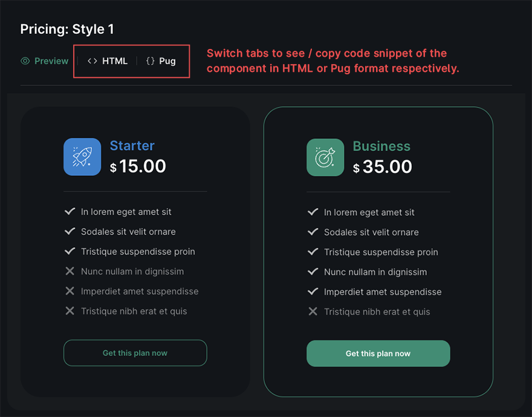Viewport: 532px width, 417px height.
Task: Click the Business plan title
Action: point(381,146)
